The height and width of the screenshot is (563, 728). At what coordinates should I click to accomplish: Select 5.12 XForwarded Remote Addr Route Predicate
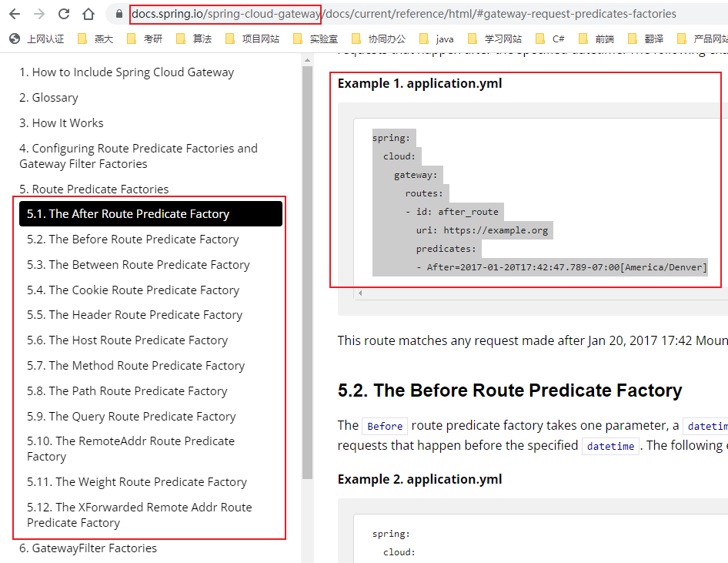(139, 514)
